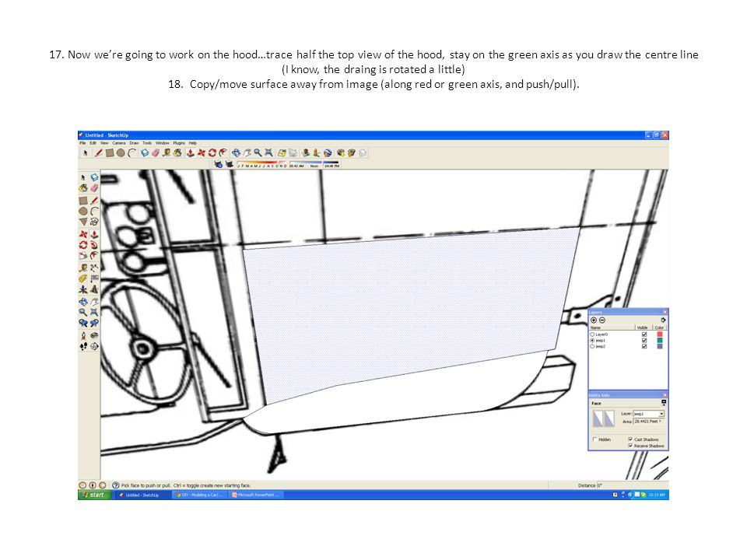Image resolution: width=747 pixels, height=560 pixels.
Task: Check the Hidden checkbox in Entity Info
Action: click(595, 439)
